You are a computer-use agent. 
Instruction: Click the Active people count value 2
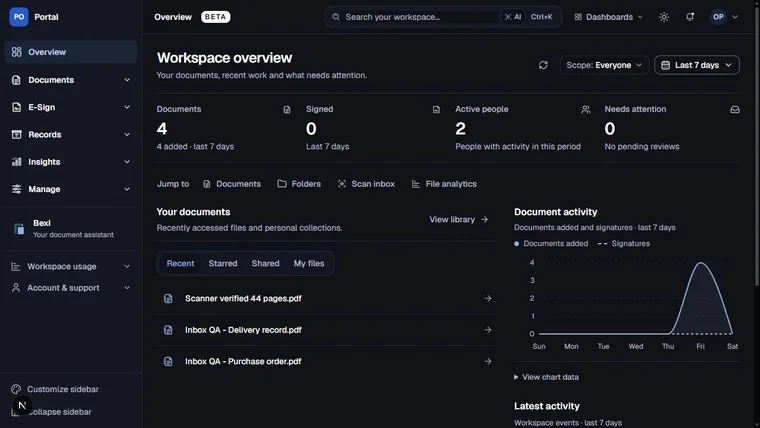tap(460, 129)
